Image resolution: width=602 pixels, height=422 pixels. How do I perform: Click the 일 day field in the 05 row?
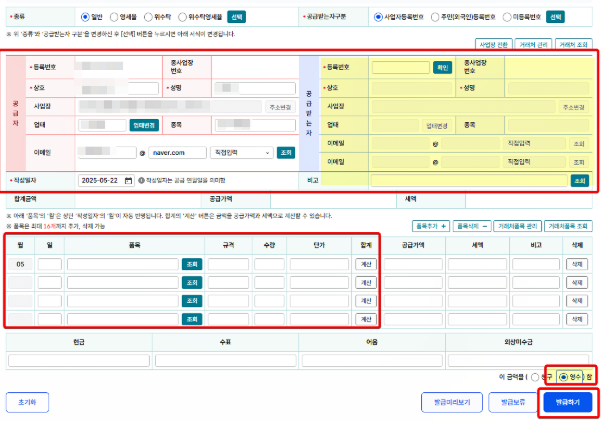click(x=50, y=264)
